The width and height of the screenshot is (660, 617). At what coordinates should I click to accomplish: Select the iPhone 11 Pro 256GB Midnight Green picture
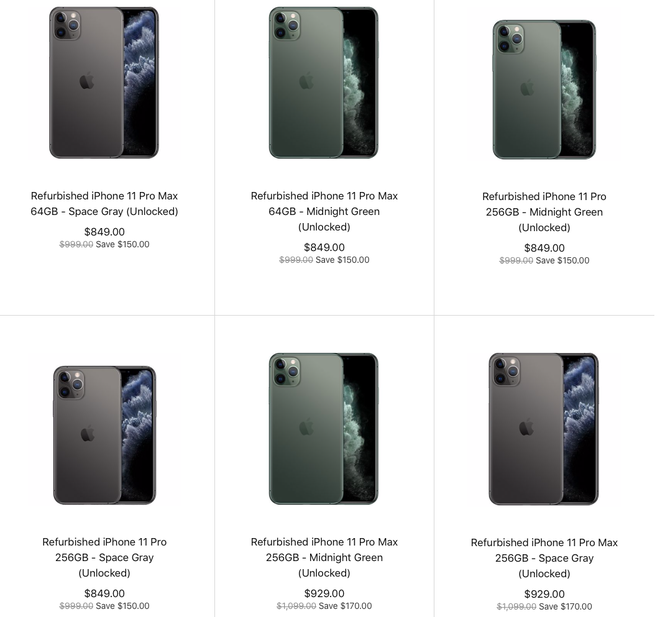544,90
